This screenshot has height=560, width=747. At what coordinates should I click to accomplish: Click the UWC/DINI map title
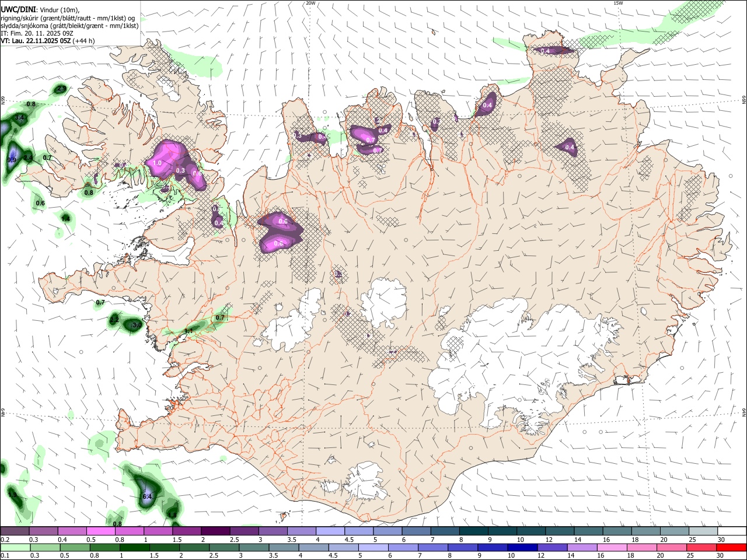pyautogui.click(x=18, y=10)
